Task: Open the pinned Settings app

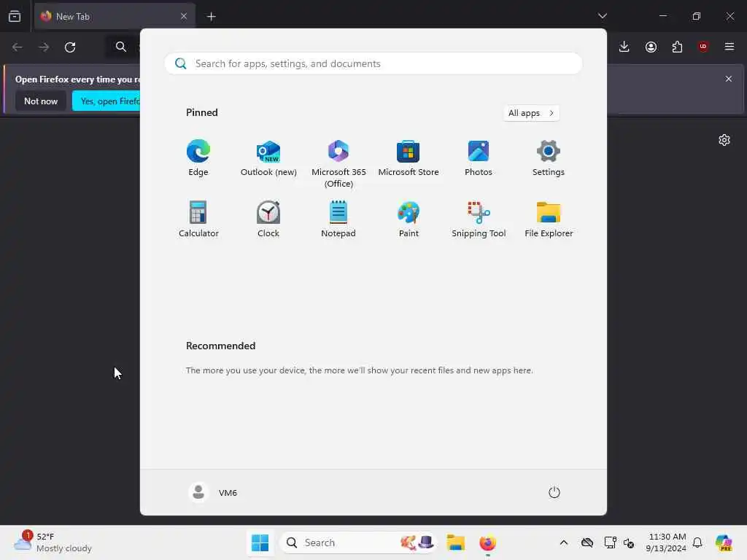Action: coord(549,158)
